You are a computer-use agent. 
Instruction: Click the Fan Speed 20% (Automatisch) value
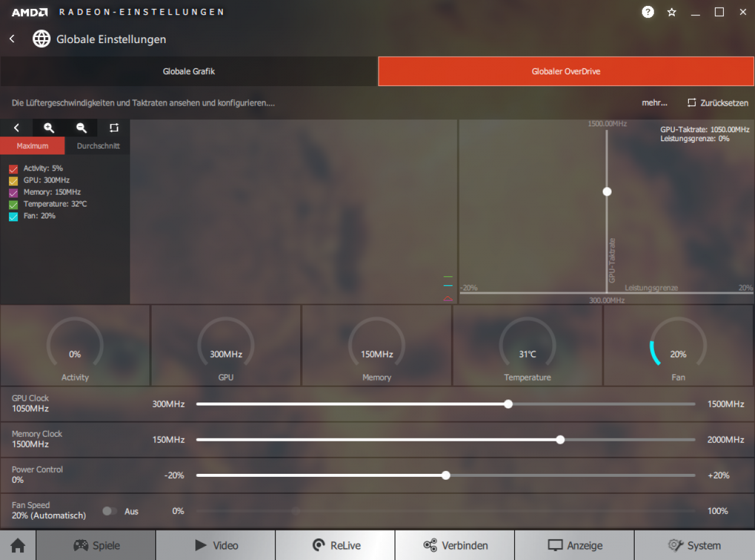click(x=49, y=516)
